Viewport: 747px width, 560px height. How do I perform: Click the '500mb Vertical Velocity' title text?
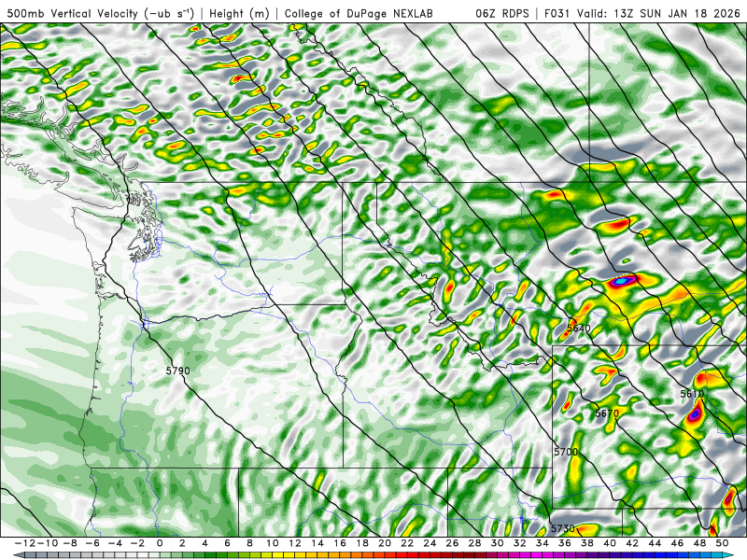[x=71, y=13]
